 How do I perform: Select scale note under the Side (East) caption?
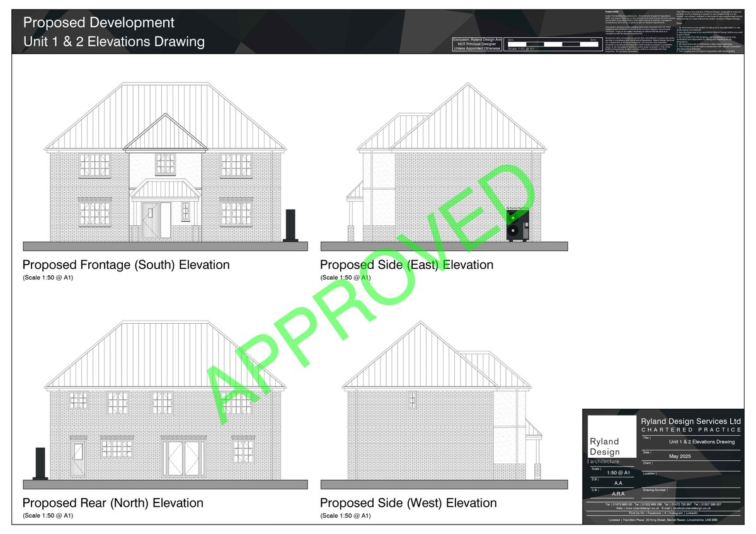pos(345,277)
